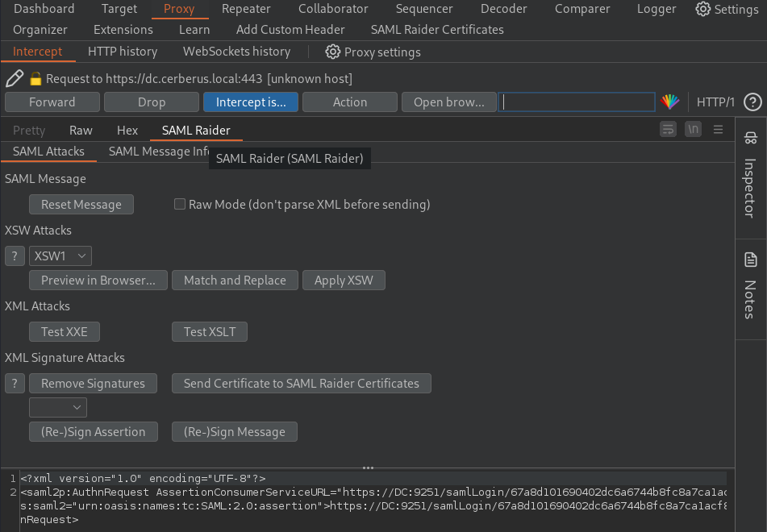
Task: Click the question mark help for XSW Attacks
Action: 15,256
